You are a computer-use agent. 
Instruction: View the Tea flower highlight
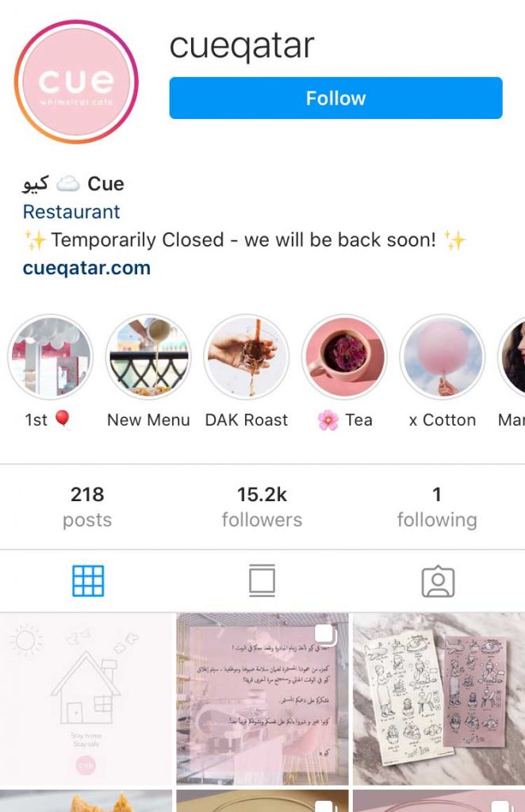344,358
